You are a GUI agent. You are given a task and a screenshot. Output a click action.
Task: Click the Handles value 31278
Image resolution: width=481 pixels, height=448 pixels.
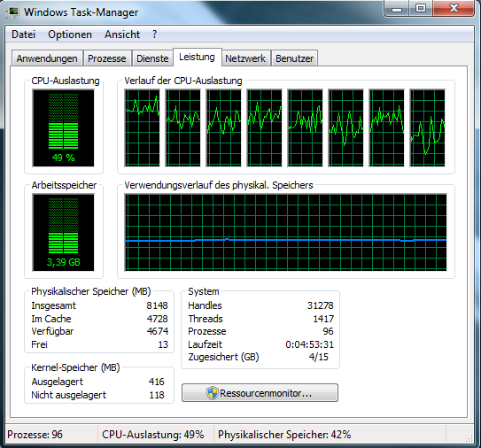(x=321, y=305)
